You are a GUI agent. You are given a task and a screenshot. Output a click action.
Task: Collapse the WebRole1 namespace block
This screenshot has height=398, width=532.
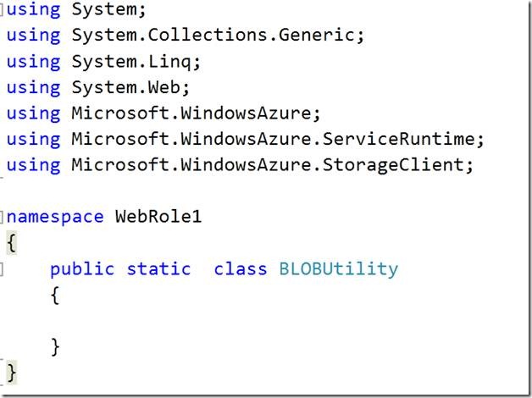[x=3, y=216]
